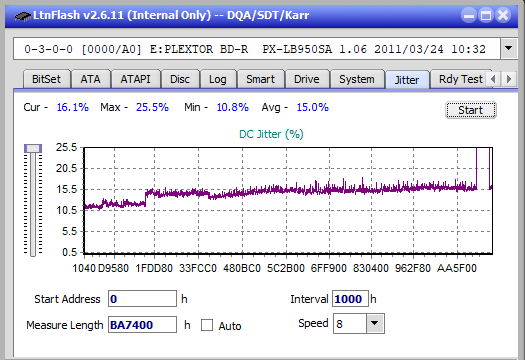Click the Interval input field

[350, 299]
